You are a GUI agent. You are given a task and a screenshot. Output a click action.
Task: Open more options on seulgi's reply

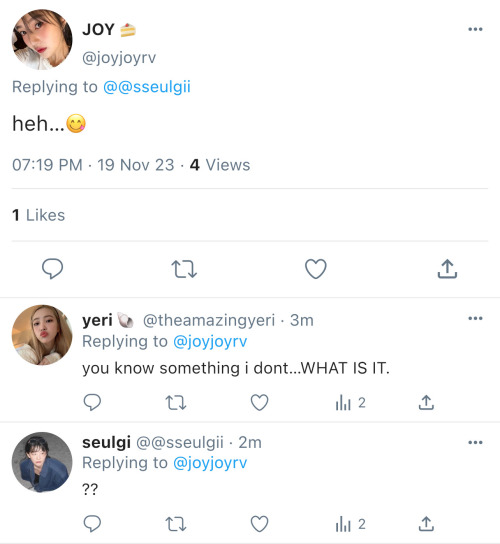[x=475, y=442]
